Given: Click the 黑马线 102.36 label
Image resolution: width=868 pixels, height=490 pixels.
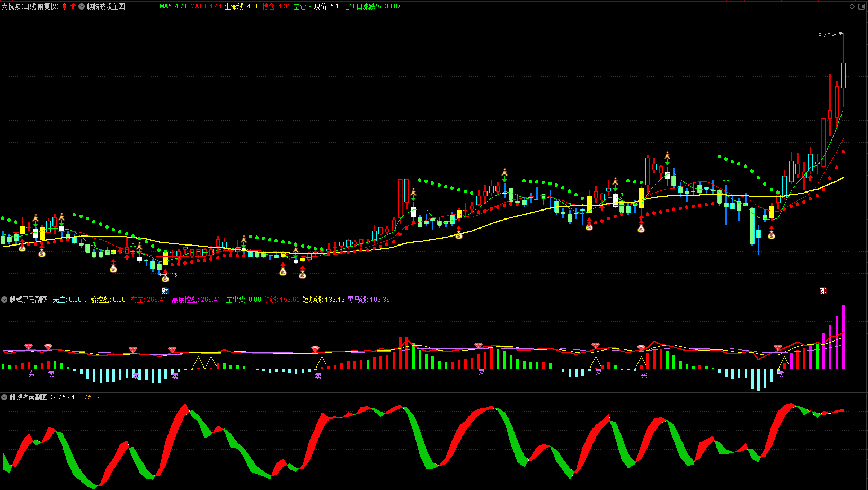Looking at the screenshot, I should click(368, 300).
